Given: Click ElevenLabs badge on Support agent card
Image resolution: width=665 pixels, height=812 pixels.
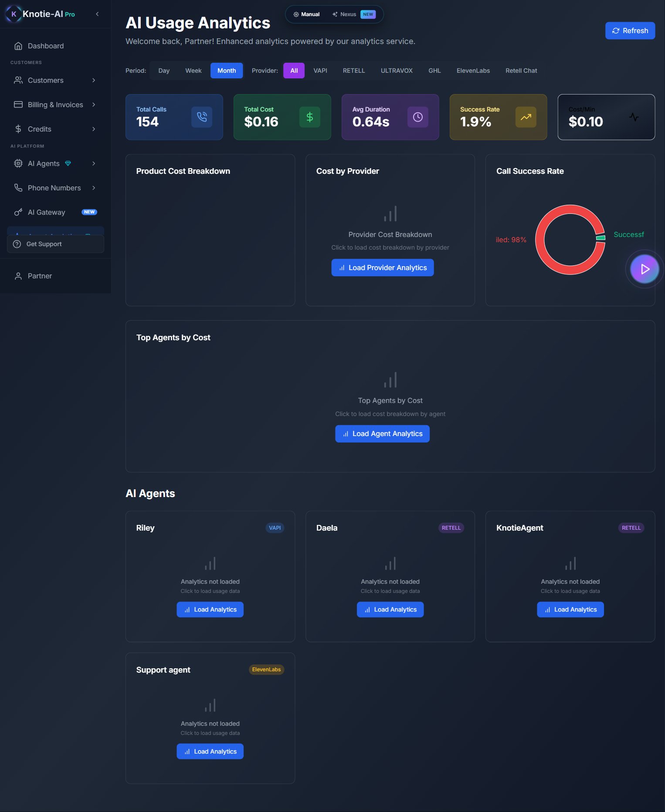Looking at the screenshot, I should (x=266, y=670).
